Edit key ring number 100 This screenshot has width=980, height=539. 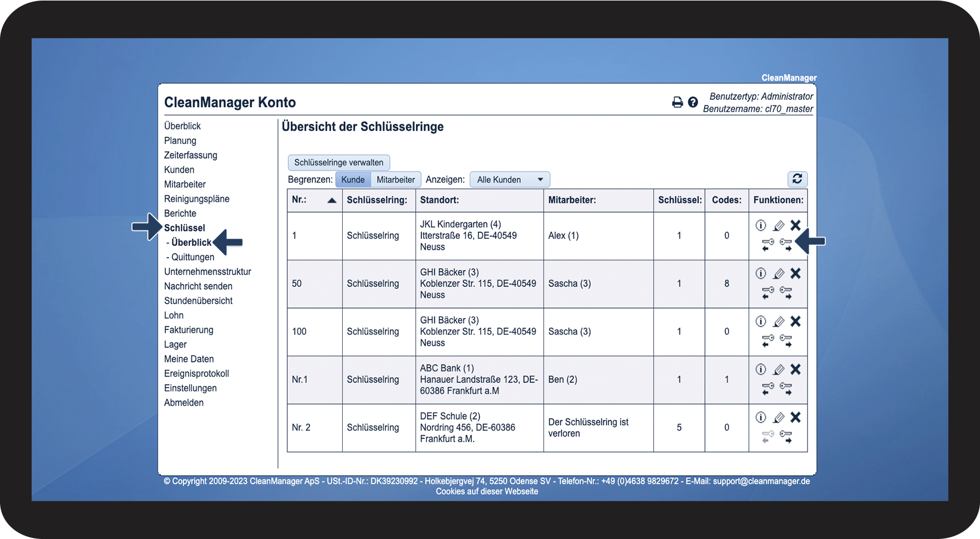tap(779, 321)
